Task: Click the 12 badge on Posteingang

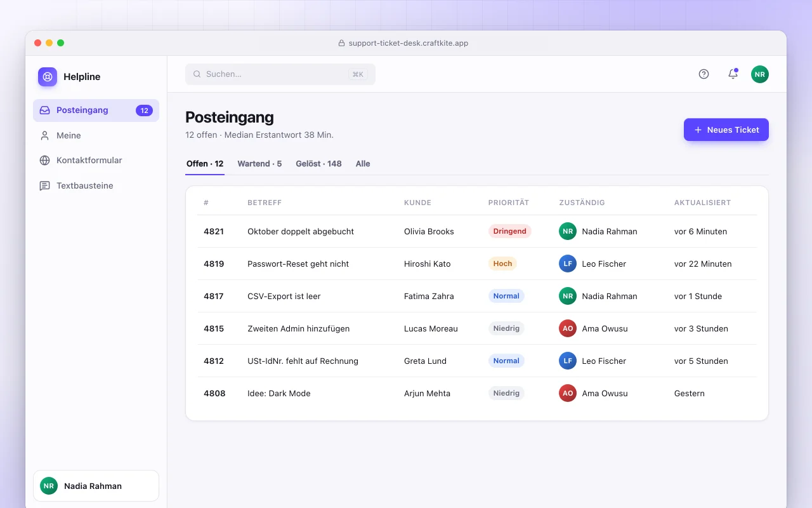Action: pos(144,110)
